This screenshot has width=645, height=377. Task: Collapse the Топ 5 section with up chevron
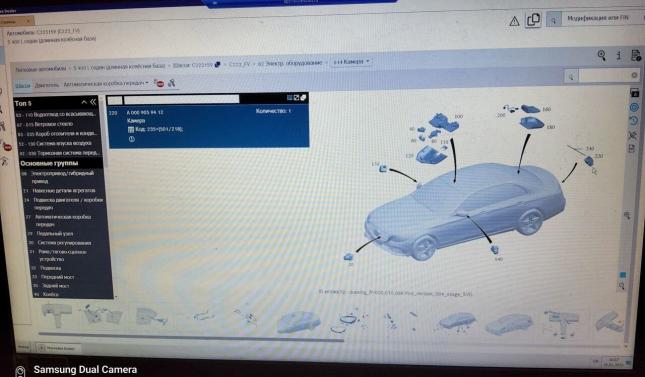coord(84,102)
